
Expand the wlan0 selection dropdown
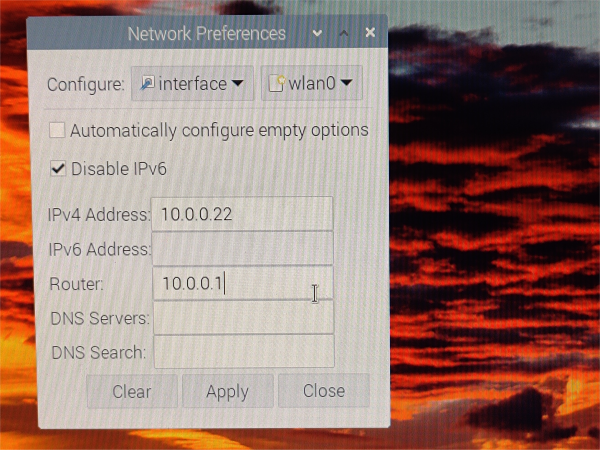311,84
